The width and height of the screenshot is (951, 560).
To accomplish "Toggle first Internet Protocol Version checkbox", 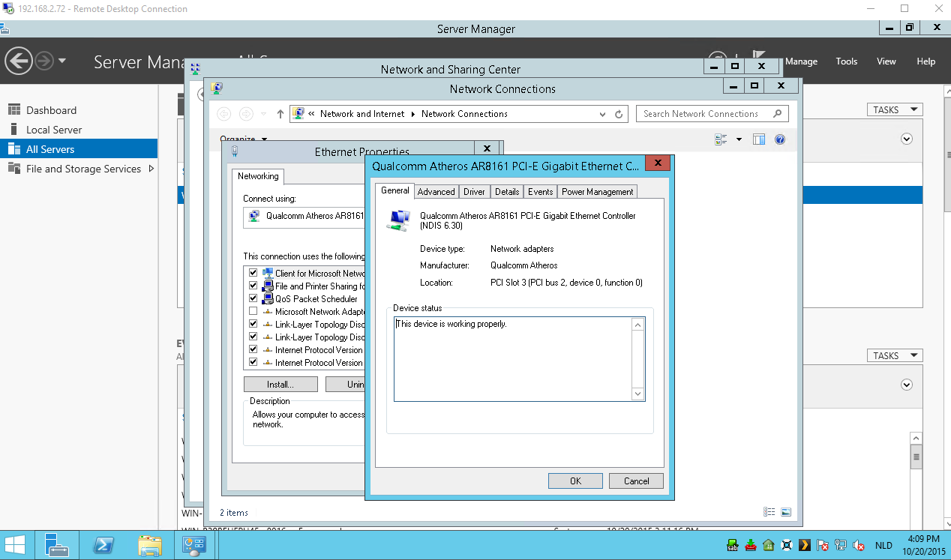I will 253,349.
